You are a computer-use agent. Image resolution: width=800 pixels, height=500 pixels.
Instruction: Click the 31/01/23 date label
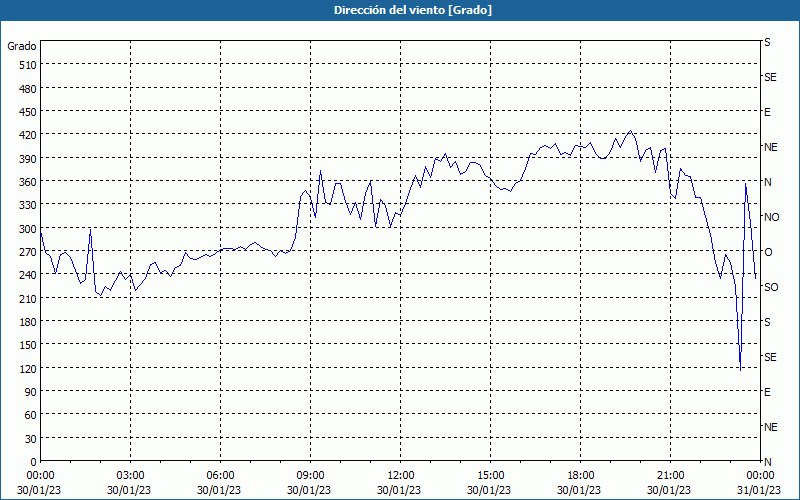(760, 490)
